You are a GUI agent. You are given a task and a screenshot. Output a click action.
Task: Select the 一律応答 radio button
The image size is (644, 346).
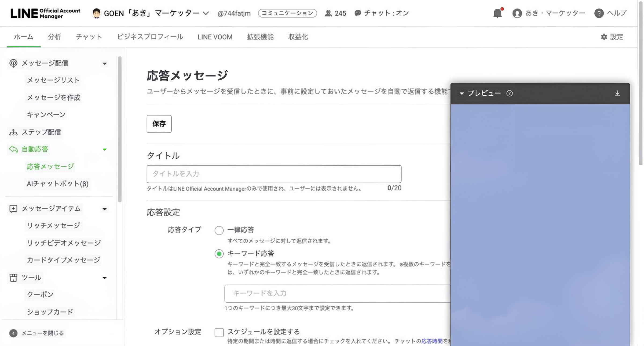pyautogui.click(x=219, y=230)
